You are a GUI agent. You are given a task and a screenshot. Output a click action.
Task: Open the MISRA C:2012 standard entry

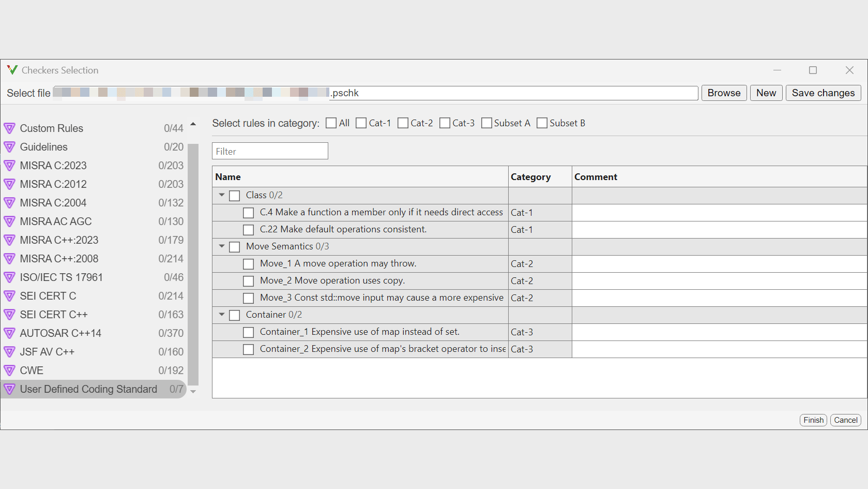click(53, 184)
